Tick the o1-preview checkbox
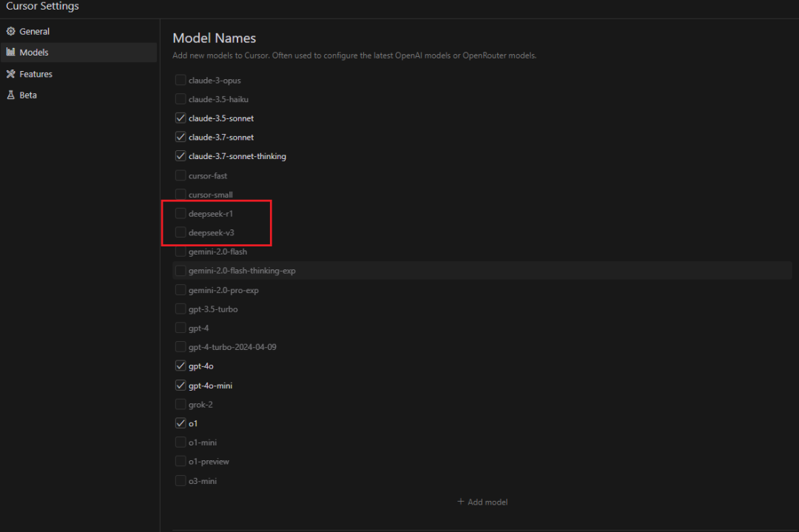799x532 pixels. click(181, 461)
